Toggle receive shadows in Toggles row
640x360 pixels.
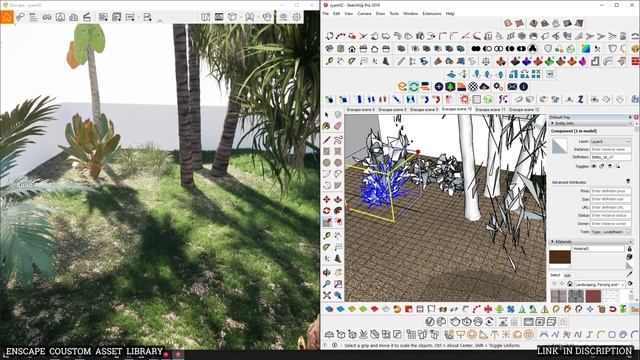tap(610, 166)
